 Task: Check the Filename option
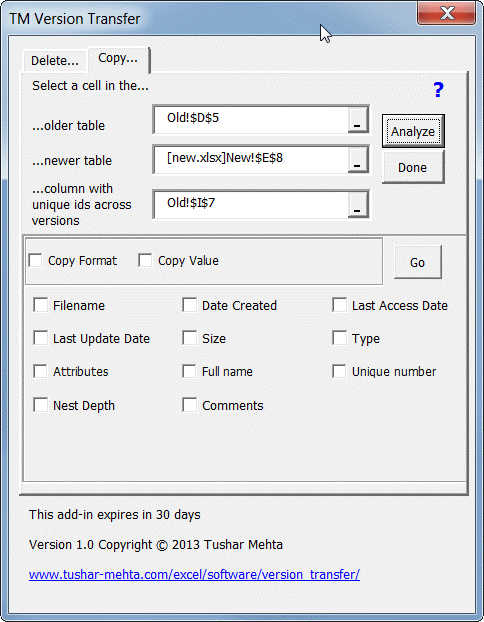tap(40, 305)
